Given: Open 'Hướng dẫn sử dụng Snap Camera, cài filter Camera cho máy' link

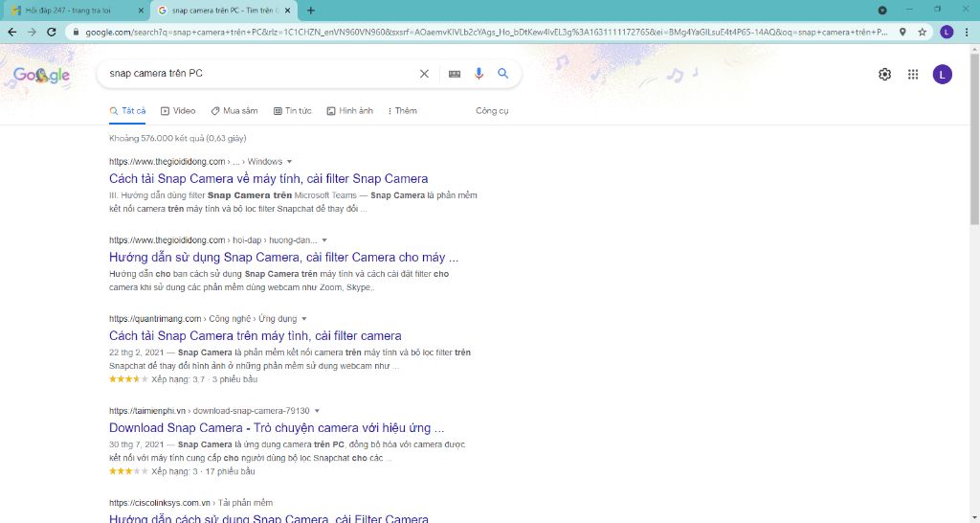Looking at the screenshot, I should [283, 258].
